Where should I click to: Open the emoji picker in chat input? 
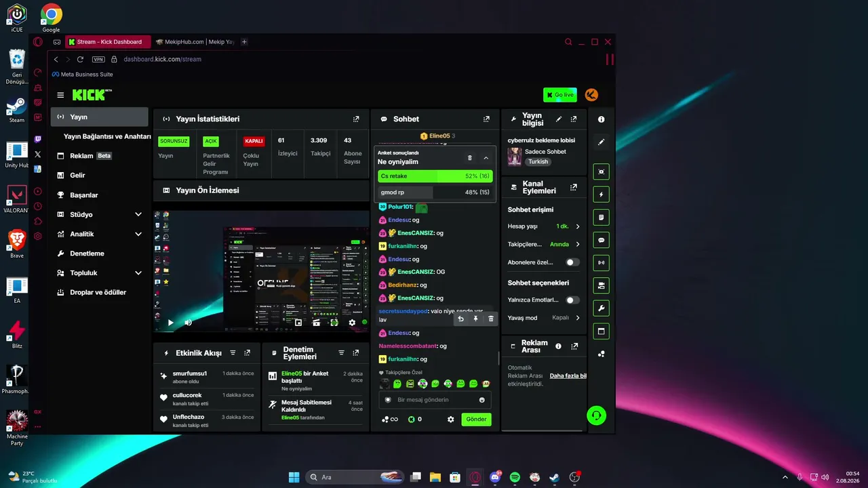click(482, 400)
